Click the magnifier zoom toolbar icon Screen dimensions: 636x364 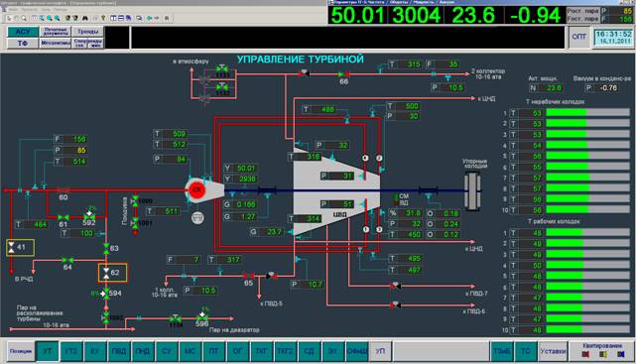click(x=24, y=18)
